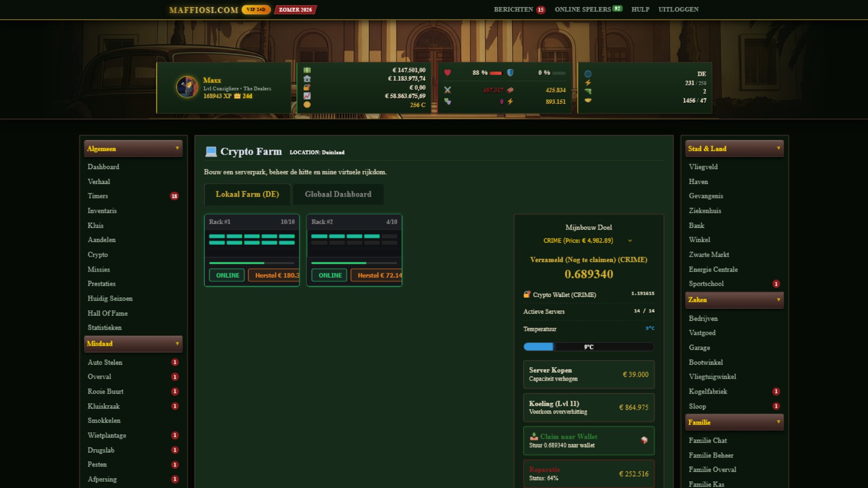Switch to the Globaal Dashboard tab
This screenshot has height=488, width=868.
(x=338, y=194)
